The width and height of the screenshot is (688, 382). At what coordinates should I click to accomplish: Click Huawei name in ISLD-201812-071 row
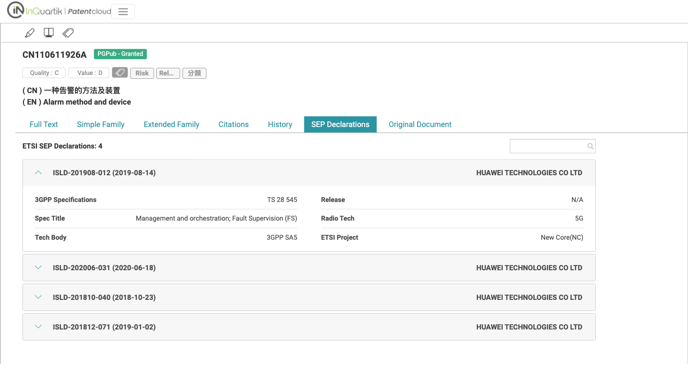[529, 327]
